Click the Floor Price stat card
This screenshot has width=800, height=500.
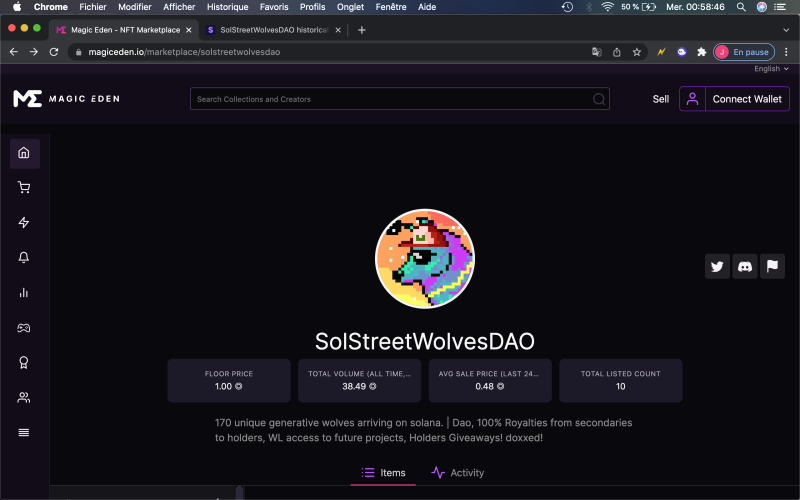(229, 381)
